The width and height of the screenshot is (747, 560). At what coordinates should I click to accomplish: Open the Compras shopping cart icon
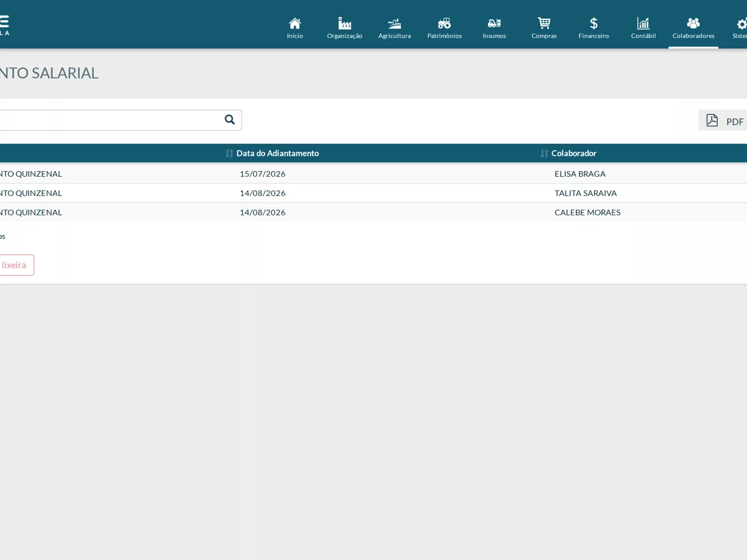544,24
